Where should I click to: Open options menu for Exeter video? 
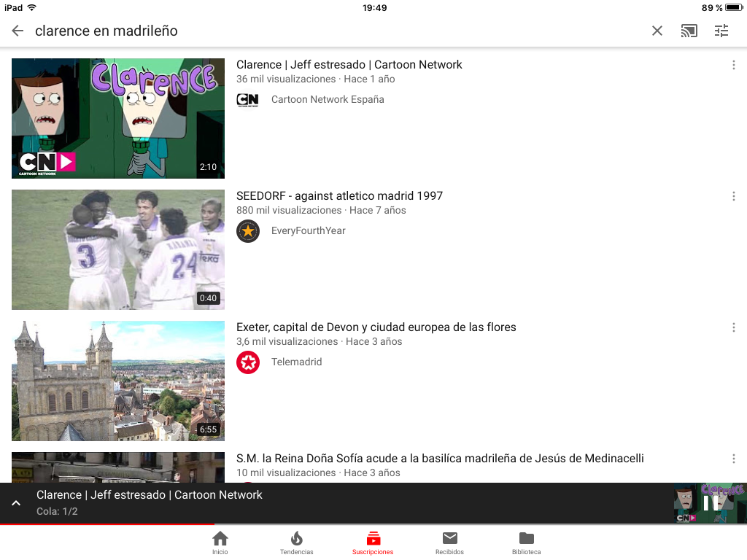pos(733,327)
